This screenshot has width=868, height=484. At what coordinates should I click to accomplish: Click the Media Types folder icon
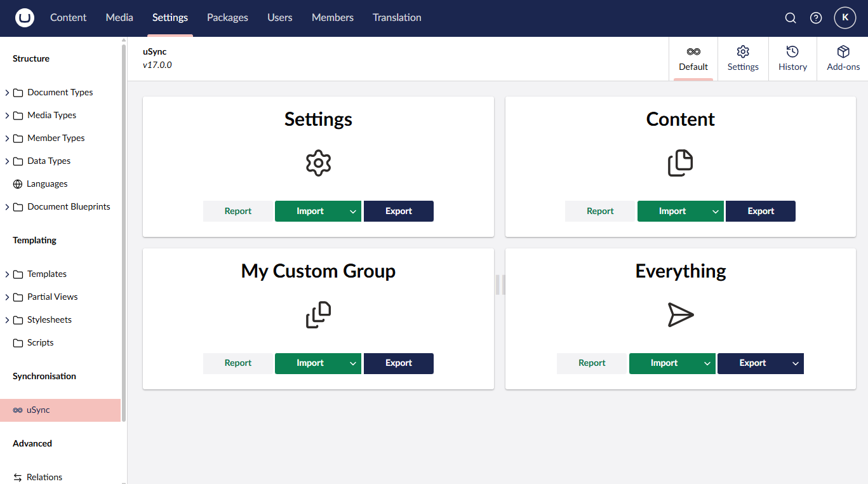pyautogui.click(x=18, y=116)
